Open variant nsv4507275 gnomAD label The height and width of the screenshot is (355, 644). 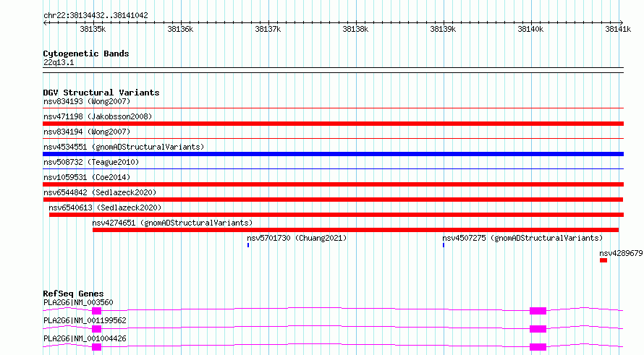pyautogui.click(x=522, y=238)
